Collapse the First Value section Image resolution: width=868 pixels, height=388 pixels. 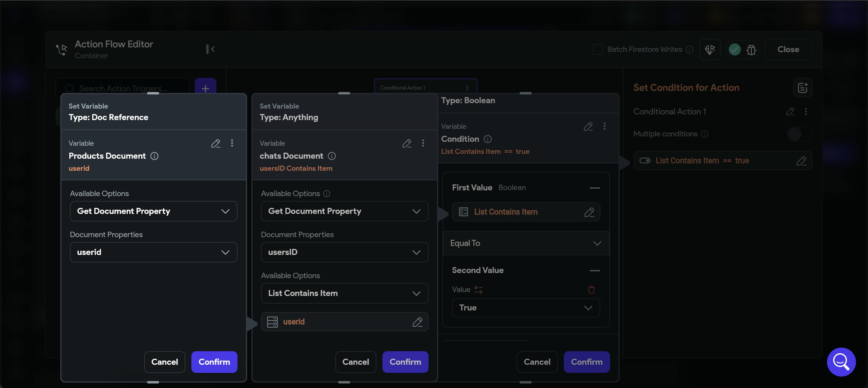(595, 188)
